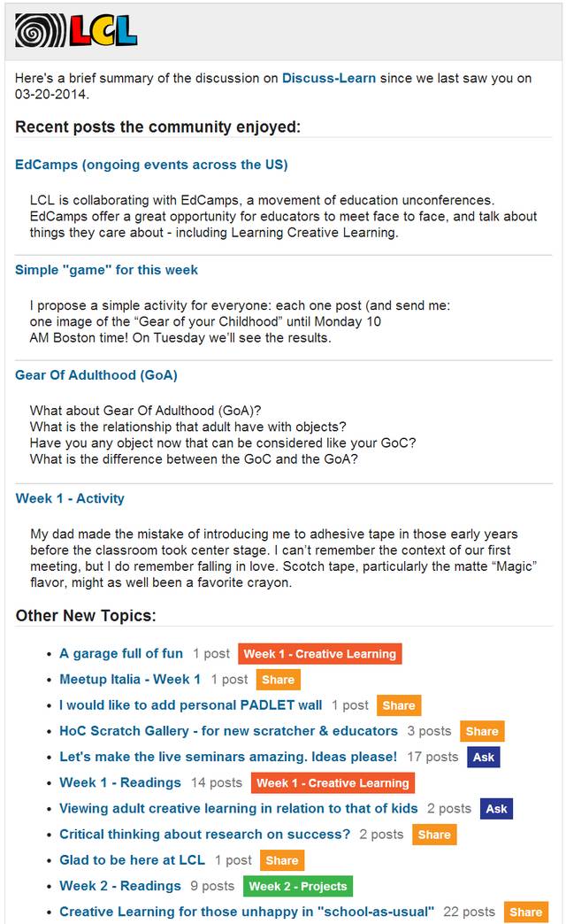Viewport: 566px width, 924px height.
Task: Click the Share tag beside Critical thinking topic
Action: click(434, 835)
